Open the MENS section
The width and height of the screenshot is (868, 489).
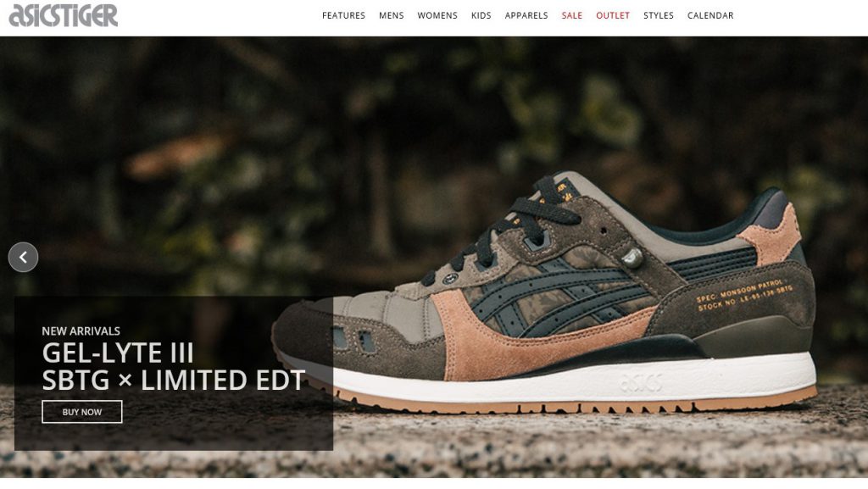pyautogui.click(x=392, y=15)
